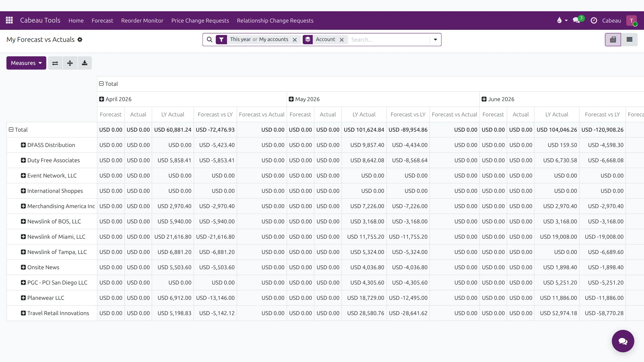
Task: Sort by May 2026 Forecast vs LY header
Action: pos(408,114)
